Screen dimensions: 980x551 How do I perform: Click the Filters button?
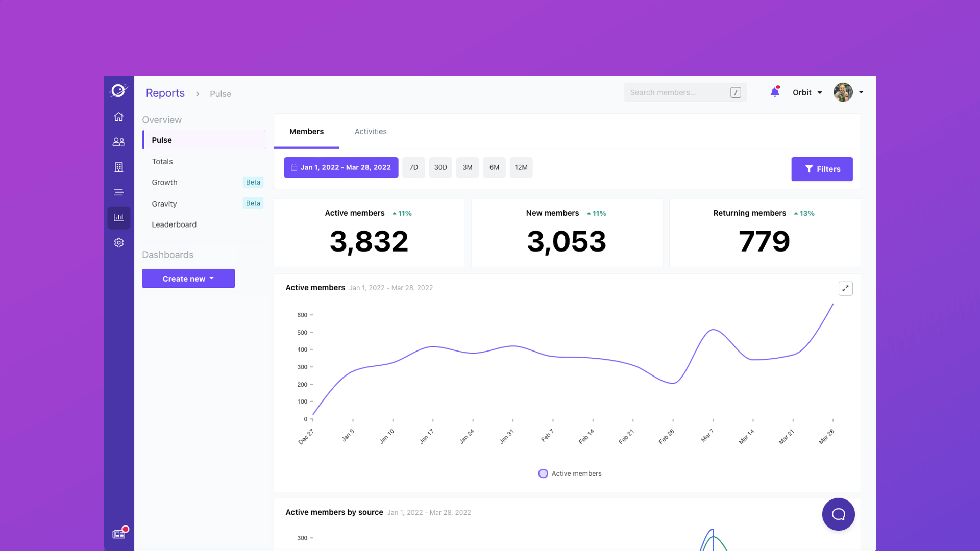click(822, 169)
